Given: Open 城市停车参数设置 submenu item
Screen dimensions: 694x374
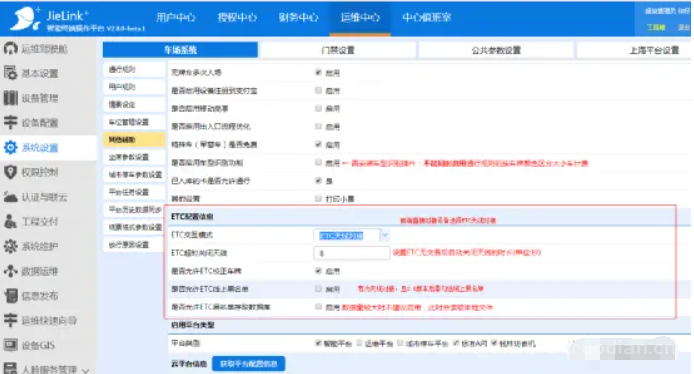Looking at the screenshot, I should pos(134,174).
